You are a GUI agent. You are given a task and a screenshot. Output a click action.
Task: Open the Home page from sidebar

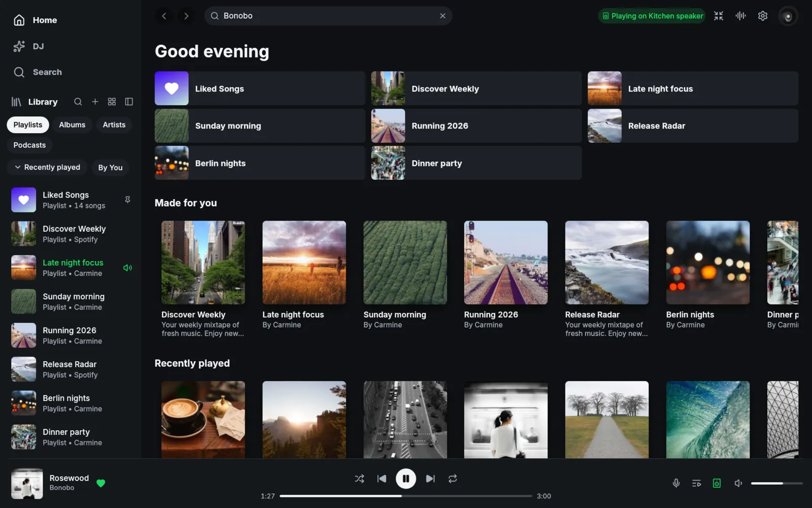[35, 20]
